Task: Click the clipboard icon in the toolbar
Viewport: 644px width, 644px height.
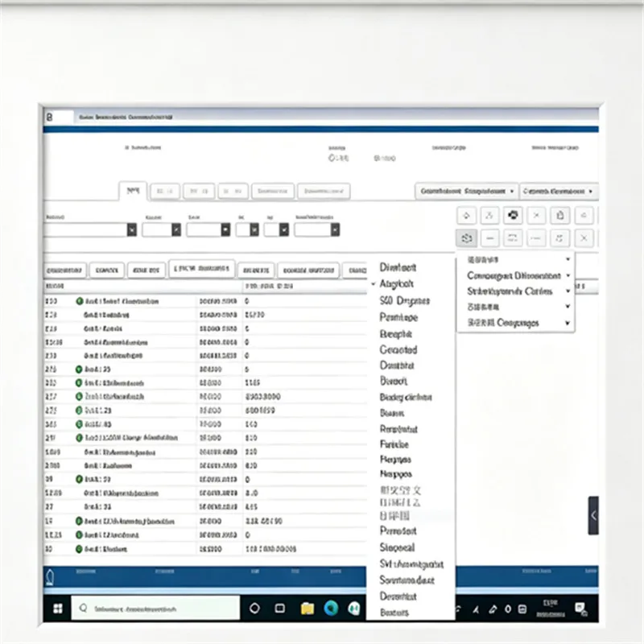Action: pos(559,215)
